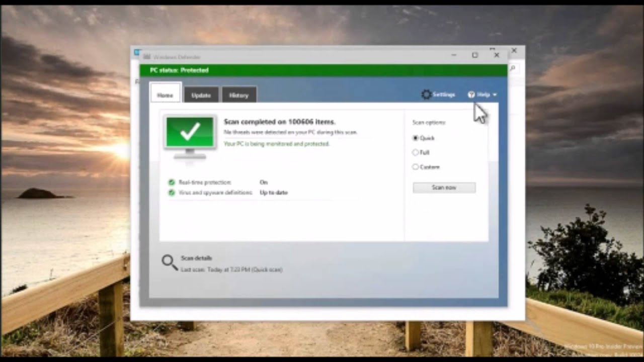The image size is (644, 362).
Task: Select the Quick scan option
Action: [x=416, y=138]
